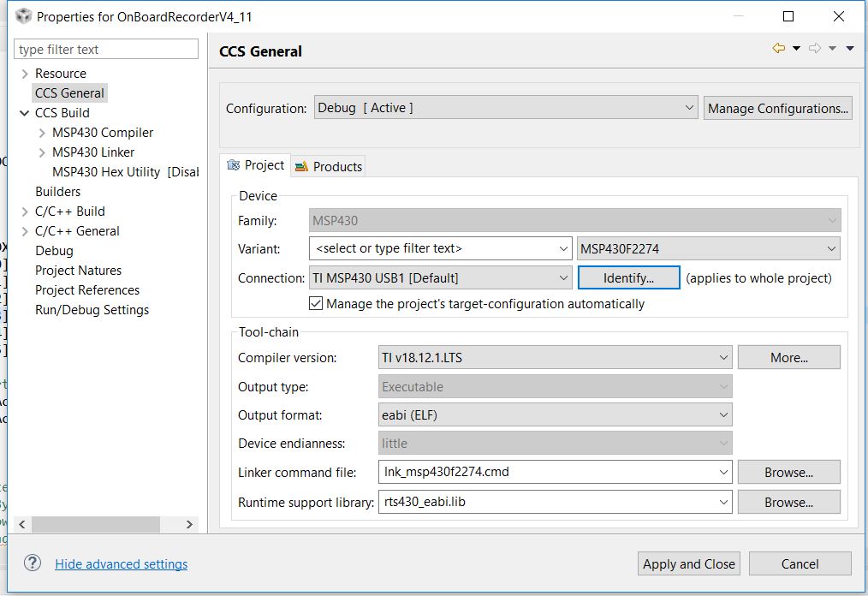
Task: Click the Manage Configurations button
Action: coord(777,108)
